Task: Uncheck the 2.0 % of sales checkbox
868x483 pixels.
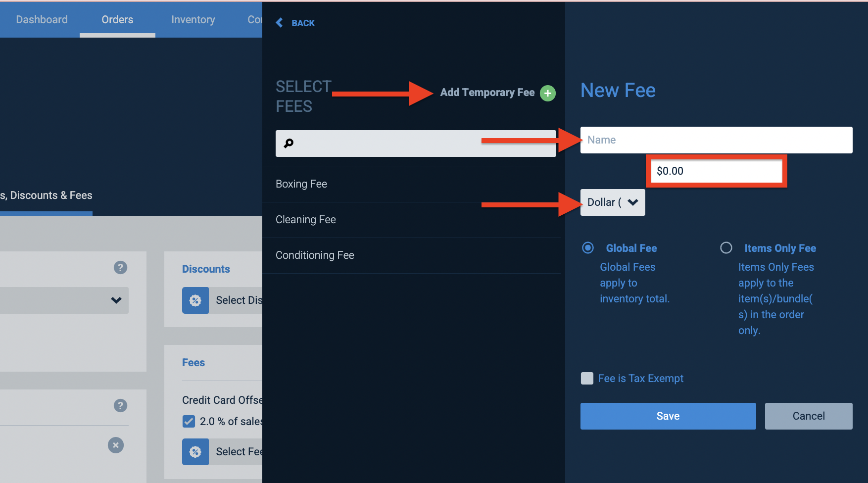Action: (189, 422)
